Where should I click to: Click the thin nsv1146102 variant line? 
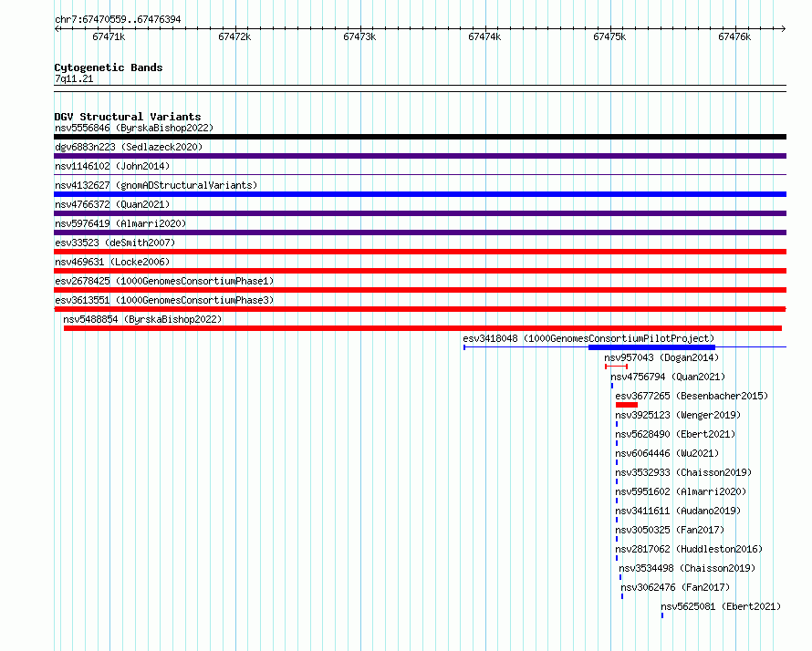420,175
